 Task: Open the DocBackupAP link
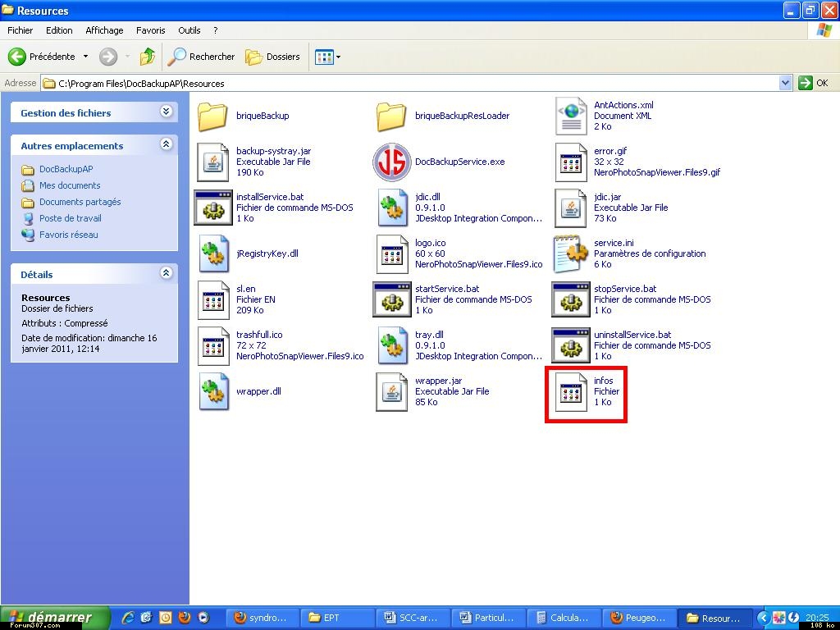pyautogui.click(x=66, y=169)
